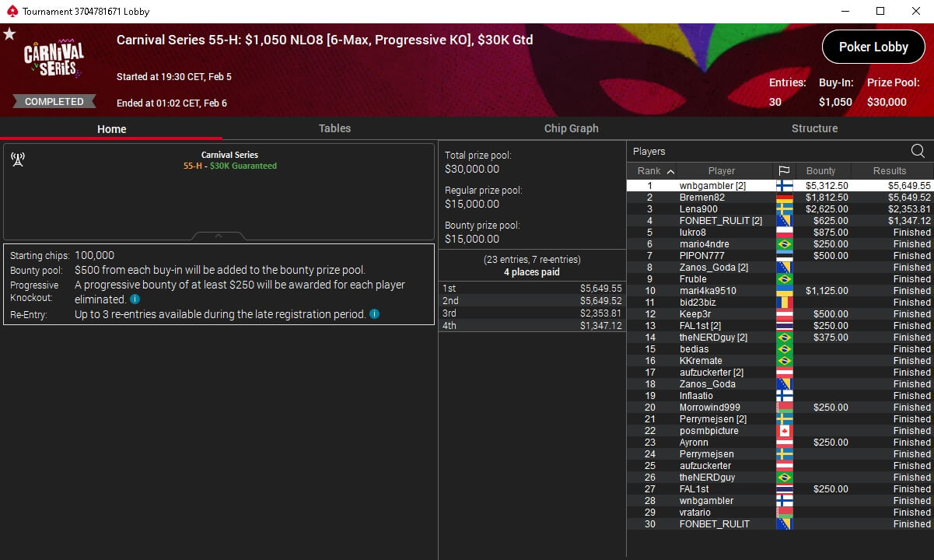Click Total prize pool $30,000.00 value
This screenshot has height=560, width=934.
472,169
